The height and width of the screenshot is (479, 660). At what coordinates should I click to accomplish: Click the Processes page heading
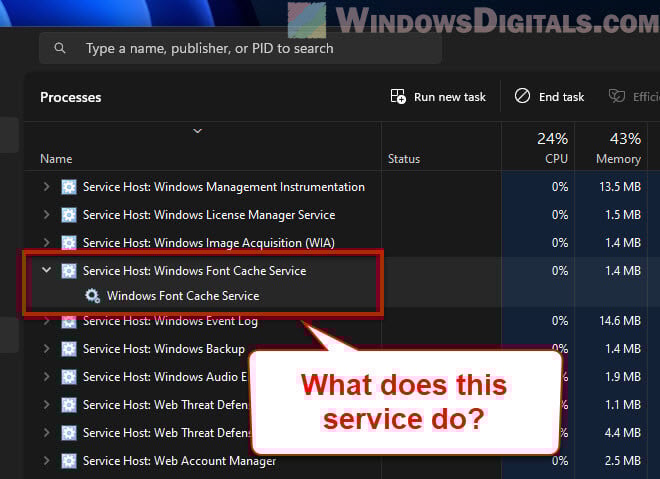(x=70, y=97)
